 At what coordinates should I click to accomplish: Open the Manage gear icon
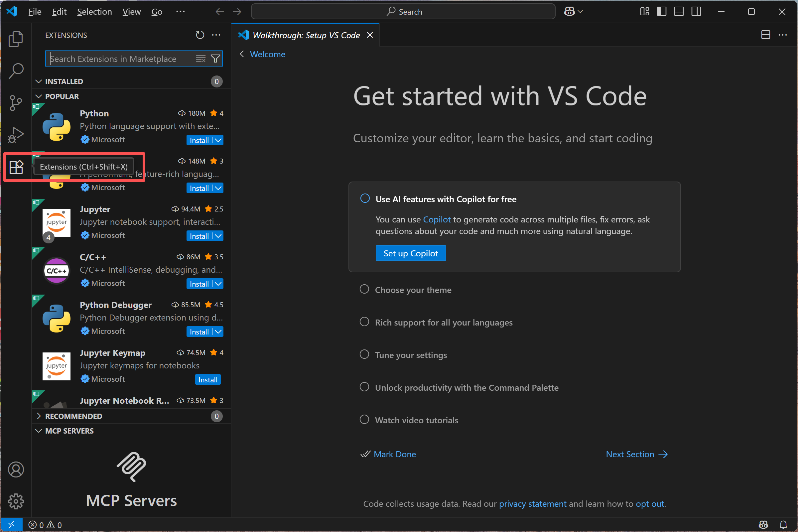16,501
